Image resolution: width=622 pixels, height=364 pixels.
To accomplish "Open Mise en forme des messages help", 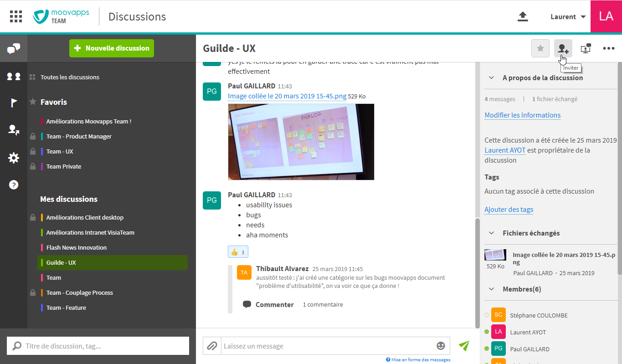I will coord(418,359).
